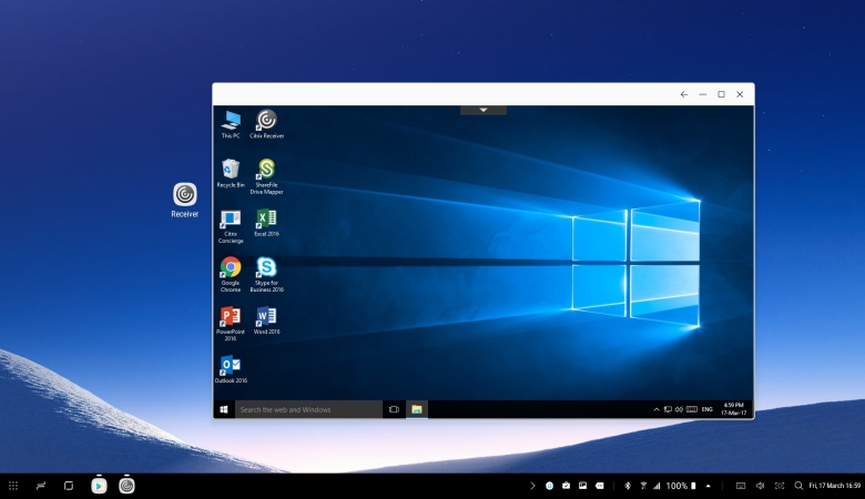The height and width of the screenshot is (499, 865).
Task: Expand the DeX taskbar notification chevron
Action: 532,486
